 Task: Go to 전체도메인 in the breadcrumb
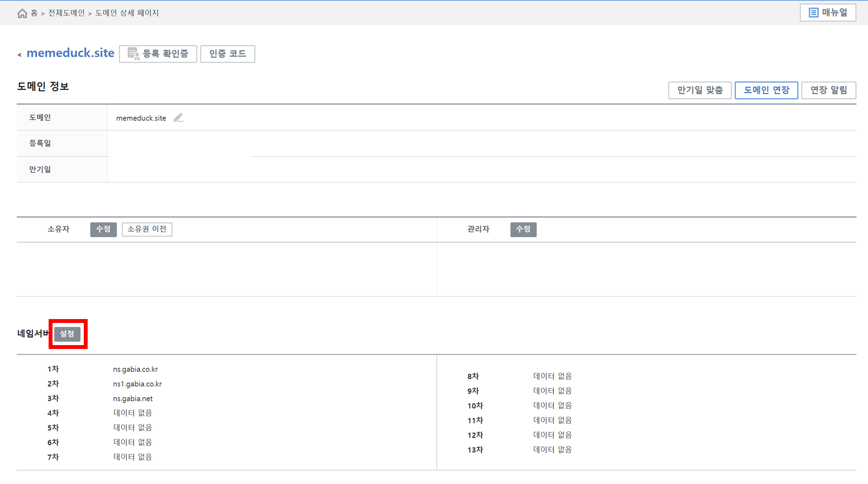pos(66,13)
